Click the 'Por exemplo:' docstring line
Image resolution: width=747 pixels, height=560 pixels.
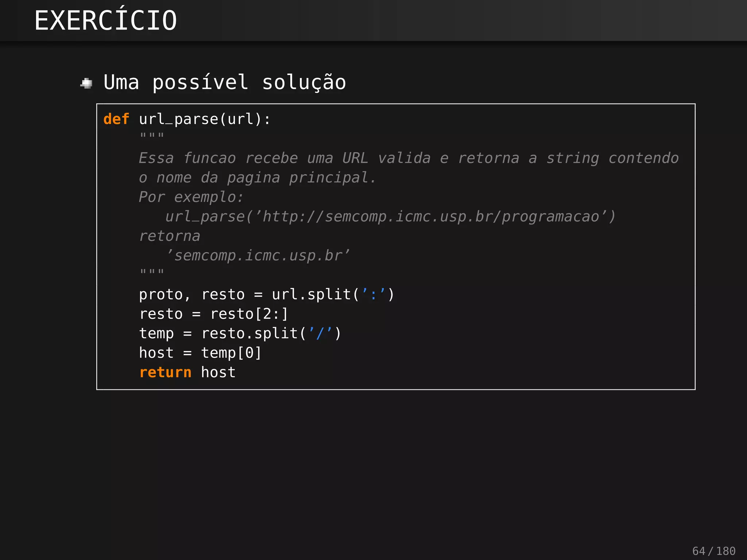click(x=191, y=197)
